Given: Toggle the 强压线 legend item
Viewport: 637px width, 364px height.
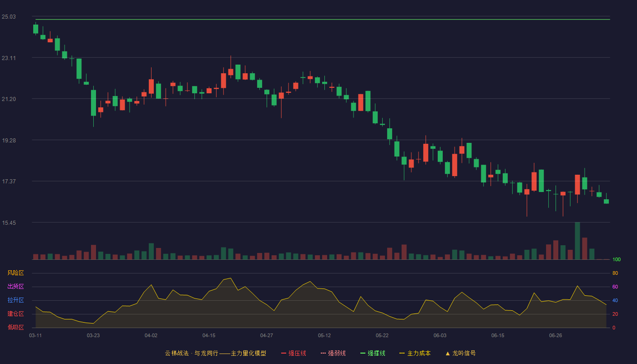Looking at the screenshot, I should (293, 353).
